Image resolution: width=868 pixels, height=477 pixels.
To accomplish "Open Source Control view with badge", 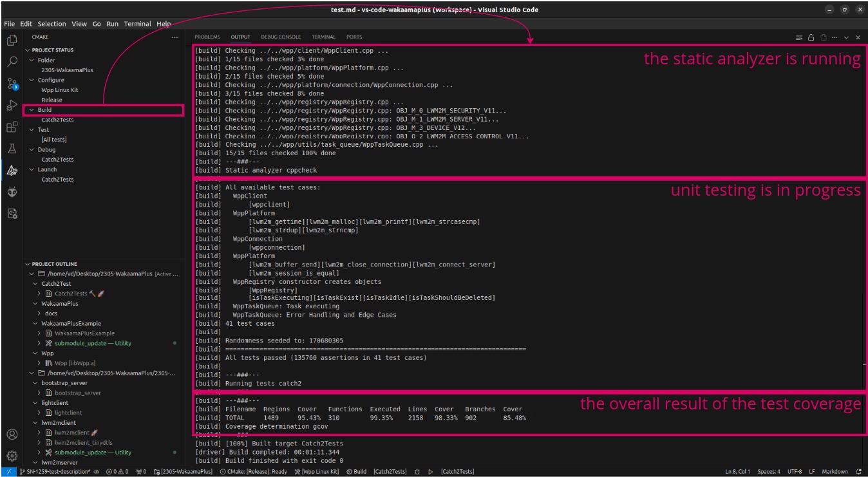I will click(12, 84).
